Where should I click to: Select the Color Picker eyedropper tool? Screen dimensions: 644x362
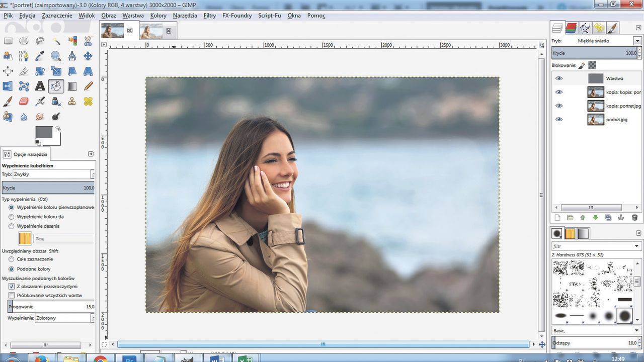click(40, 56)
